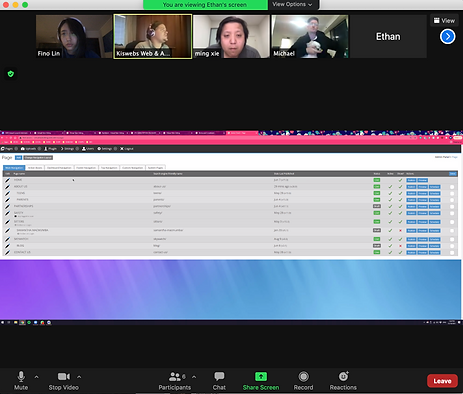Viewport: 463px width, 394px height.
Task: Tick the checkbox in TEENS row
Action: point(452,194)
